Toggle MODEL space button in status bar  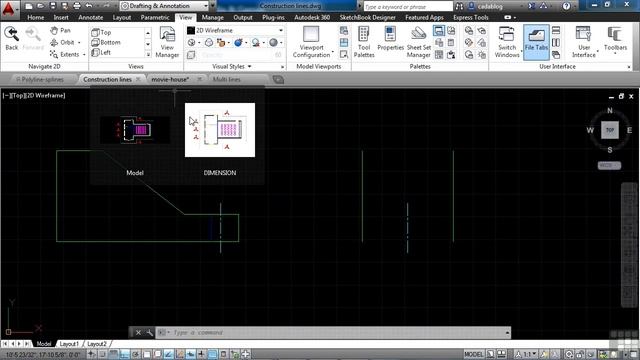pyautogui.click(x=473, y=354)
